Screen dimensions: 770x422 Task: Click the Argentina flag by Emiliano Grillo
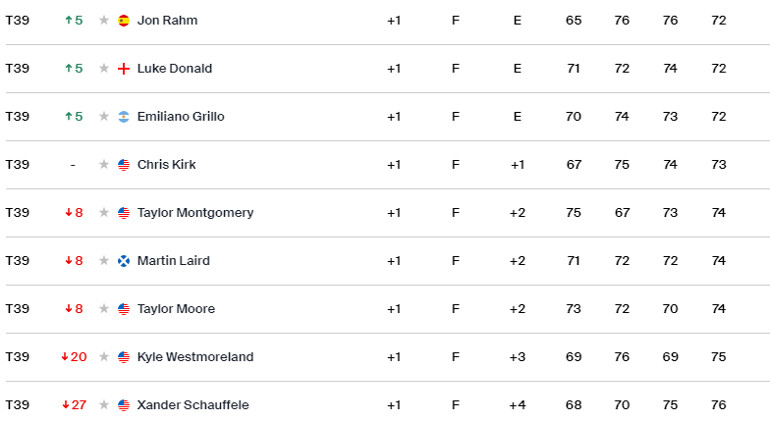[124, 117]
